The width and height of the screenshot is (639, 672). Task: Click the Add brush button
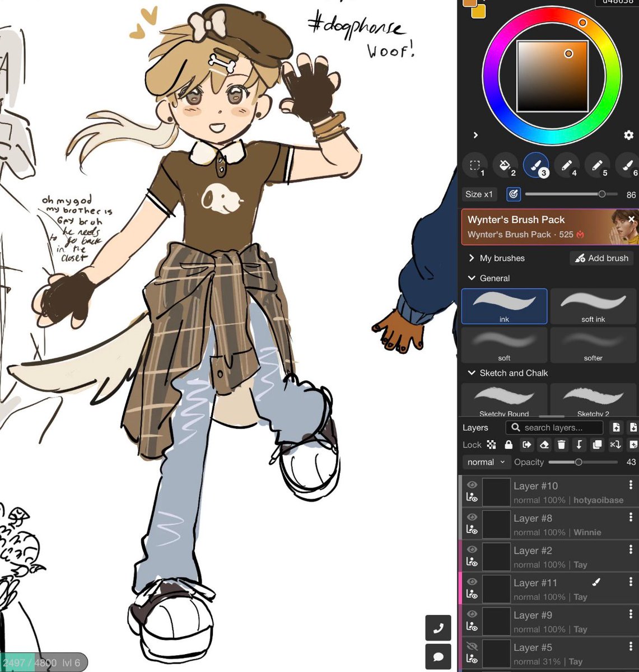602,258
